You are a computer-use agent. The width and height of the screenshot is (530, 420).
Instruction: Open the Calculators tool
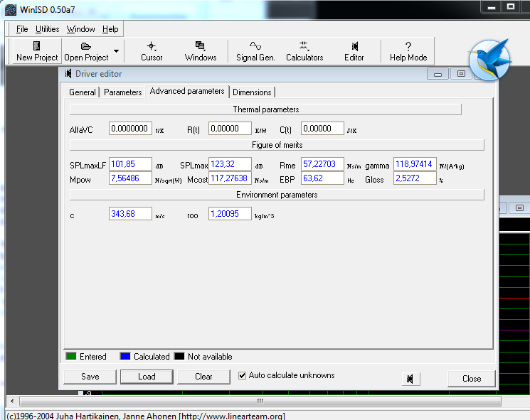[x=304, y=51]
